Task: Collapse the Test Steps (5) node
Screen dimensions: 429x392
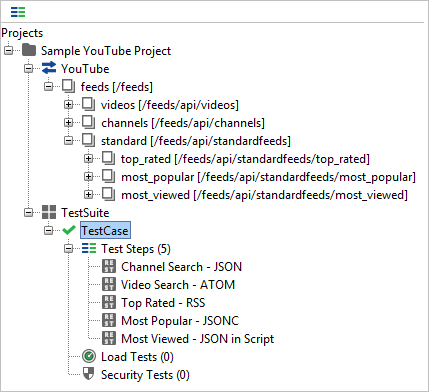Action: [68, 249]
